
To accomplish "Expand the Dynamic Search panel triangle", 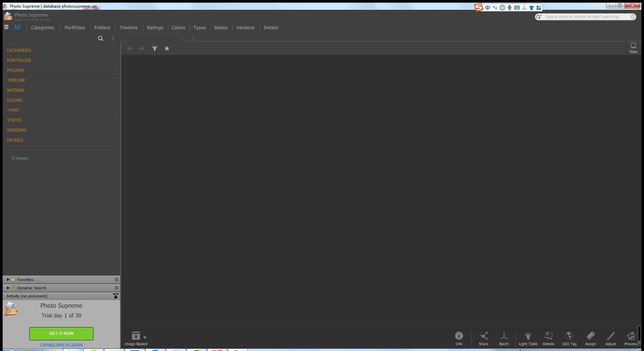I will (x=8, y=288).
